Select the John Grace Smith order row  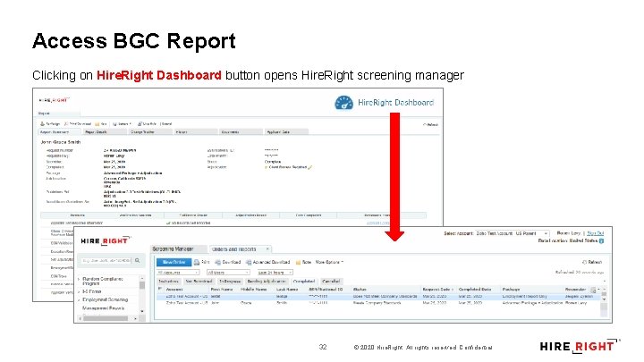coord(377,303)
